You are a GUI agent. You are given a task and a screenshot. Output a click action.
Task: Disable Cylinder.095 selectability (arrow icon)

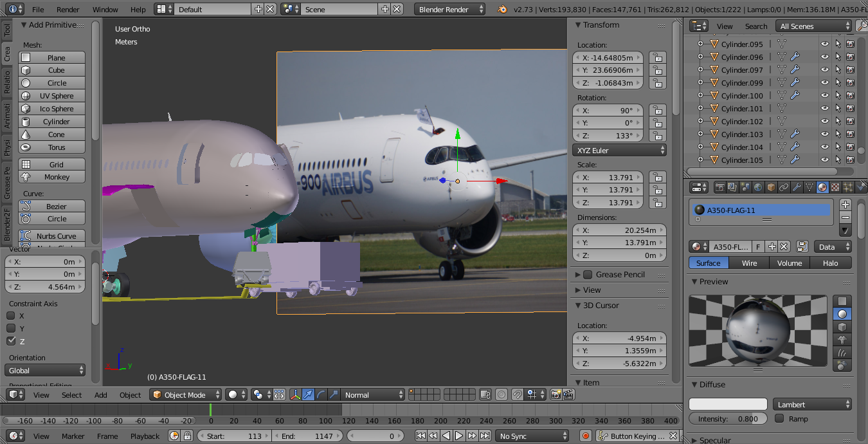pos(838,43)
